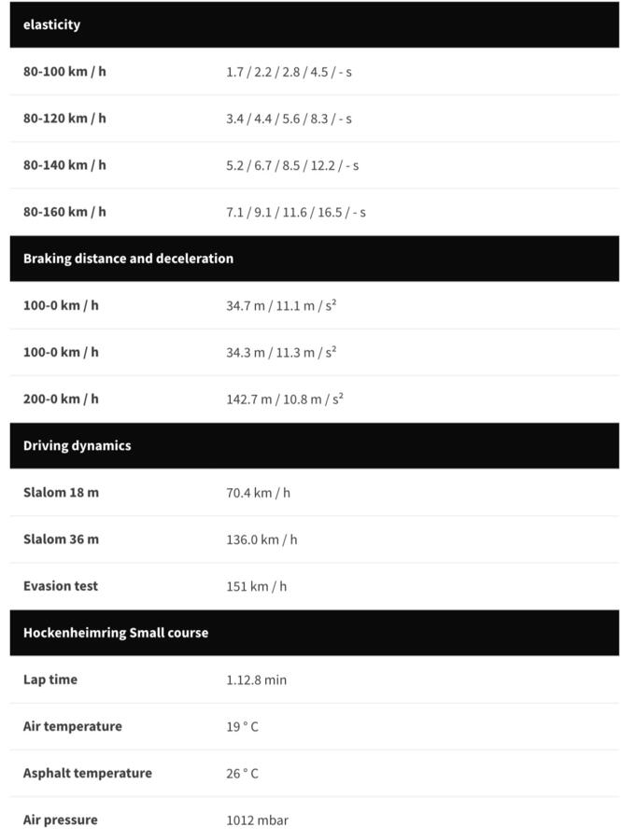636x840 pixels.
Task: Select the 142.7 m braking value
Action: click(284, 399)
